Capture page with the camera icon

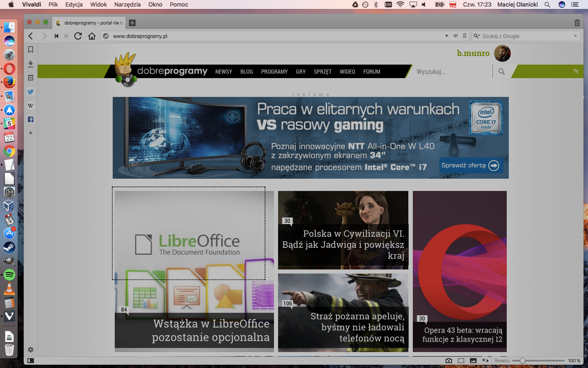click(449, 361)
